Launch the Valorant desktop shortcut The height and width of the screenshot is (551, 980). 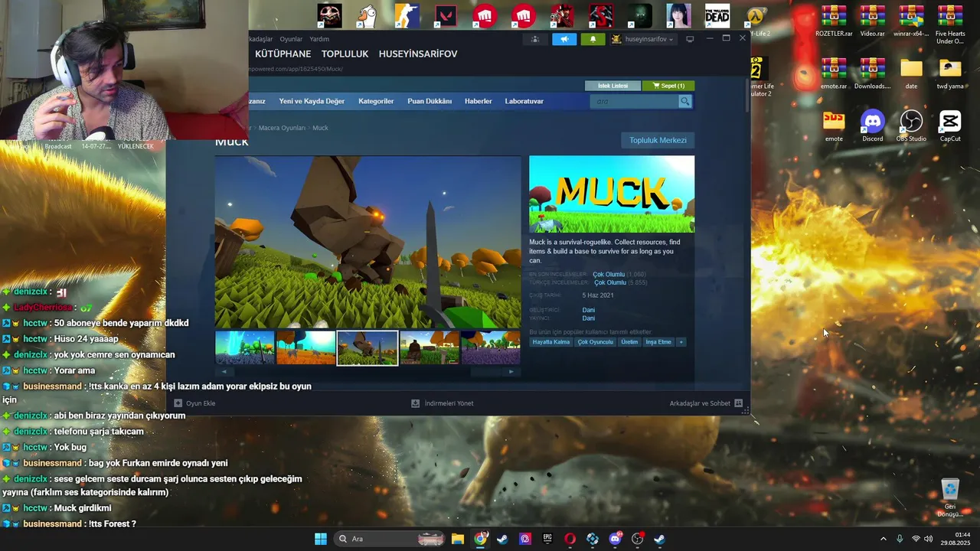pyautogui.click(x=446, y=15)
